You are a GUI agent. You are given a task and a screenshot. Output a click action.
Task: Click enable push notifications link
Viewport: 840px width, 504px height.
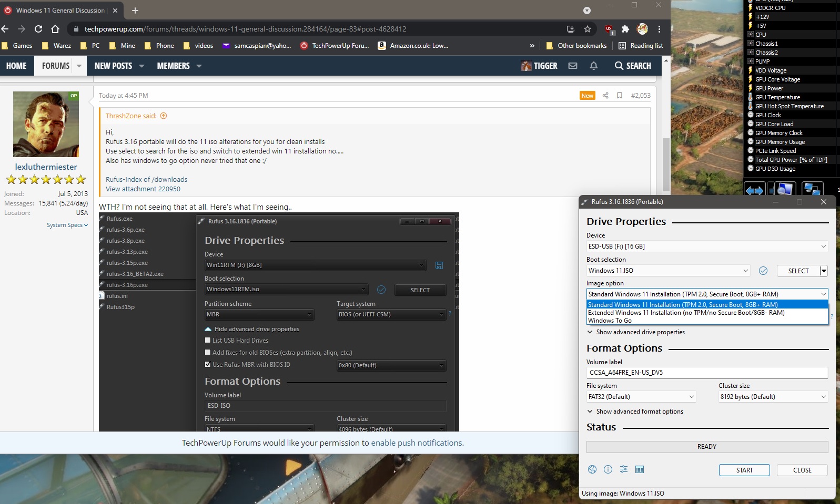click(x=417, y=443)
